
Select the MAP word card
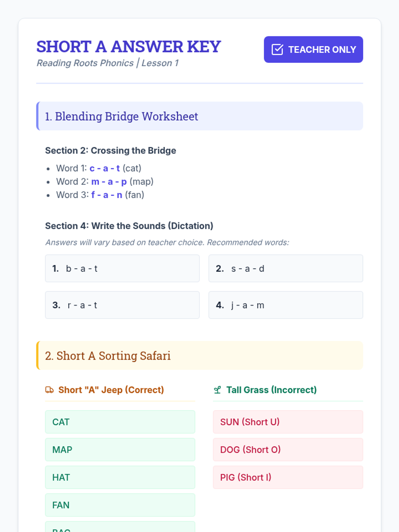[x=120, y=450]
